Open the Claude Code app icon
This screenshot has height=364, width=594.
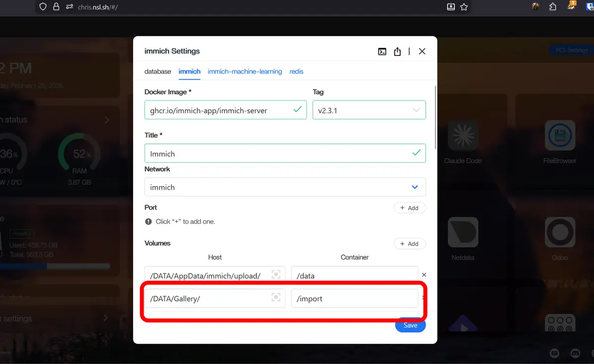click(x=463, y=136)
